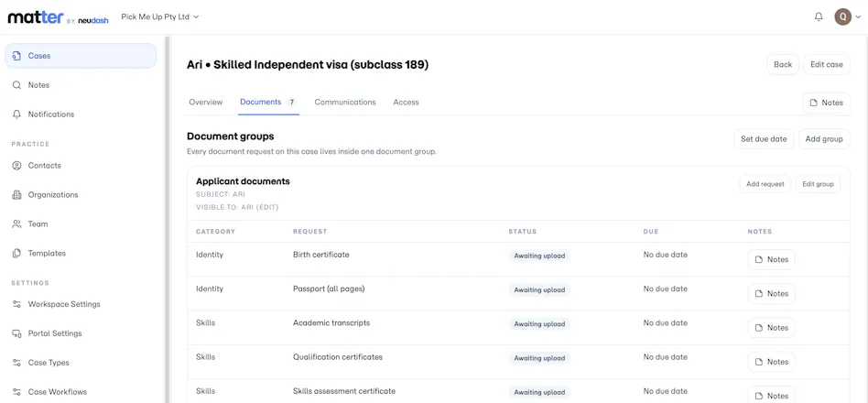Open Case Workflows icon
Image resolution: width=868 pixels, height=403 pixels.
[x=16, y=392]
